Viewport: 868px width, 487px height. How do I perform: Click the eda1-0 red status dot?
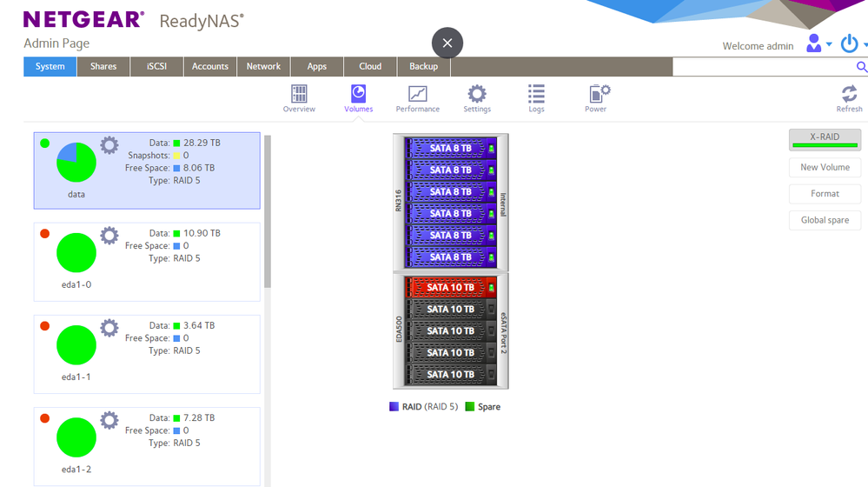pos(45,234)
